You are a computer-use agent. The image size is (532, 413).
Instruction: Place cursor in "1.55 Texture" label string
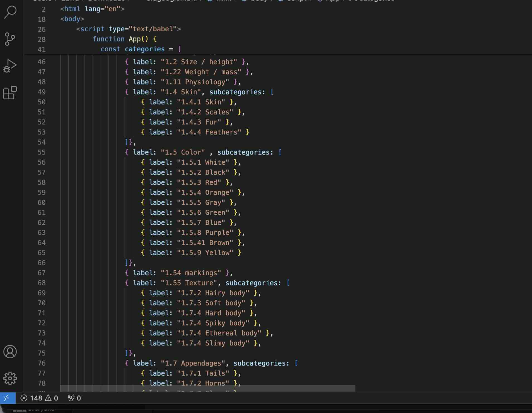click(x=189, y=283)
